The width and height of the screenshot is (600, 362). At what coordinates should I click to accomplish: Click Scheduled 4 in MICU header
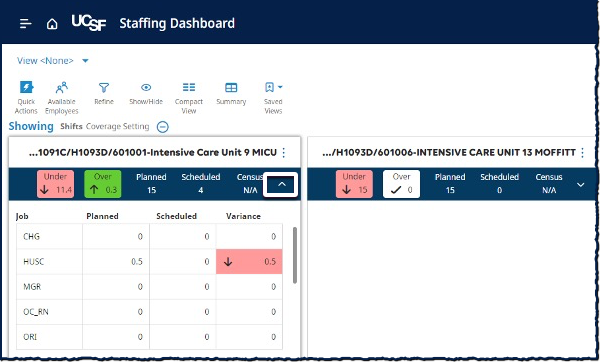tap(201, 184)
